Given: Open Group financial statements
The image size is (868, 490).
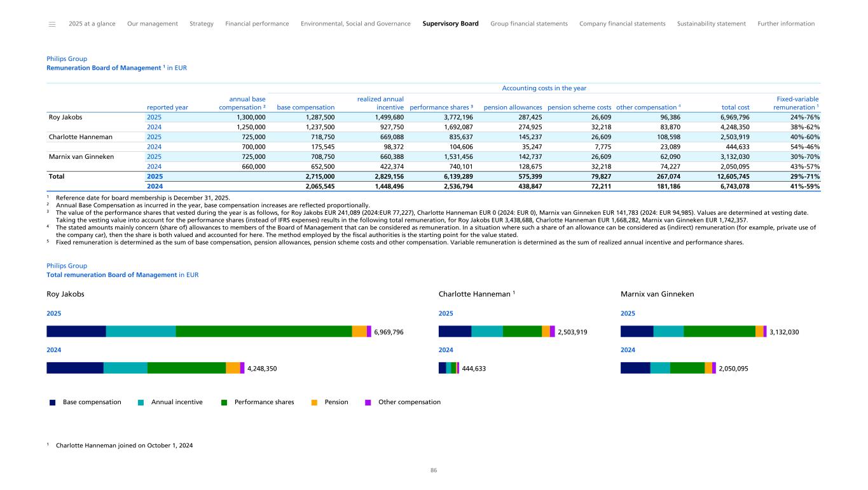Looking at the screenshot, I should coord(529,24).
